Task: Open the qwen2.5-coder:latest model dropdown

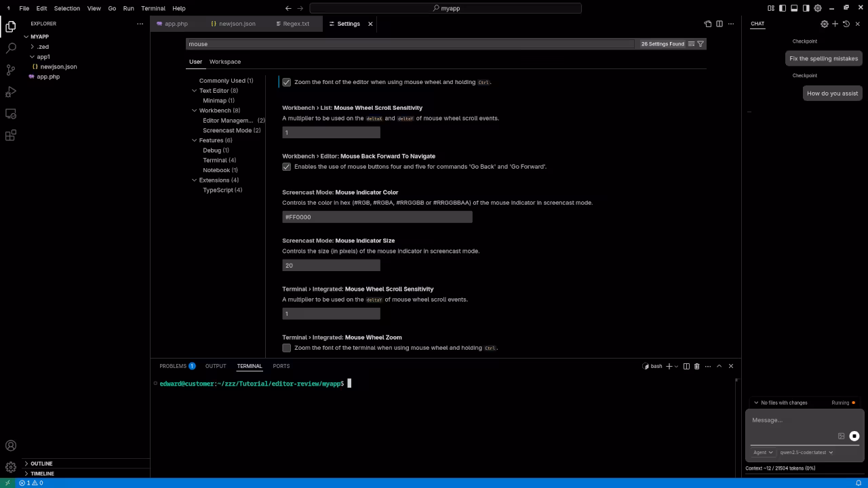Action: [806, 452]
